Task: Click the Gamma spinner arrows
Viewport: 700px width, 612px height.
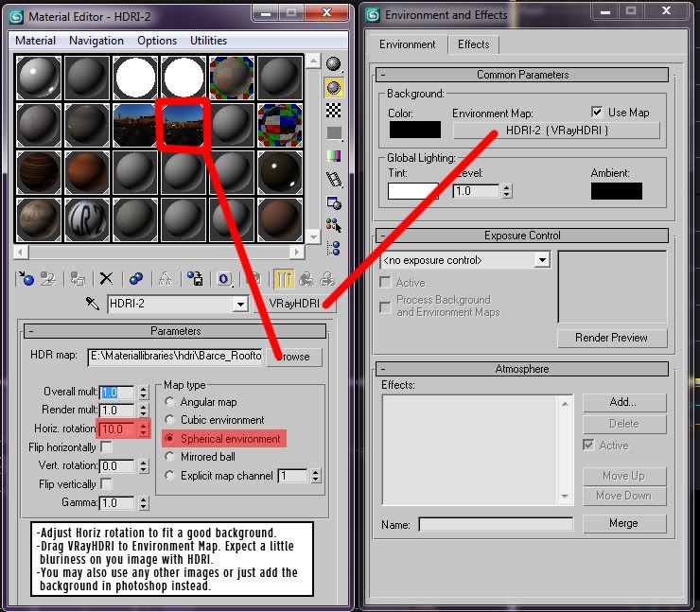Action: [x=143, y=503]
